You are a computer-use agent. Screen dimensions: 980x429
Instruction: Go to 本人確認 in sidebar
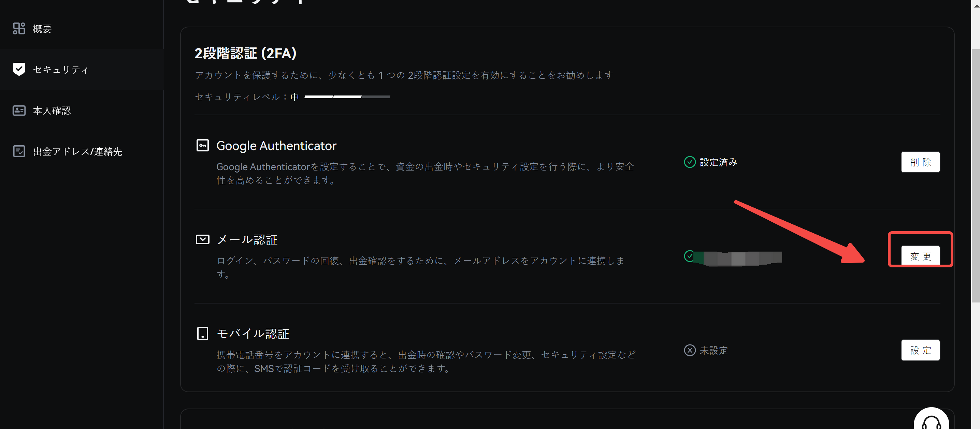[x=52, y=111]
